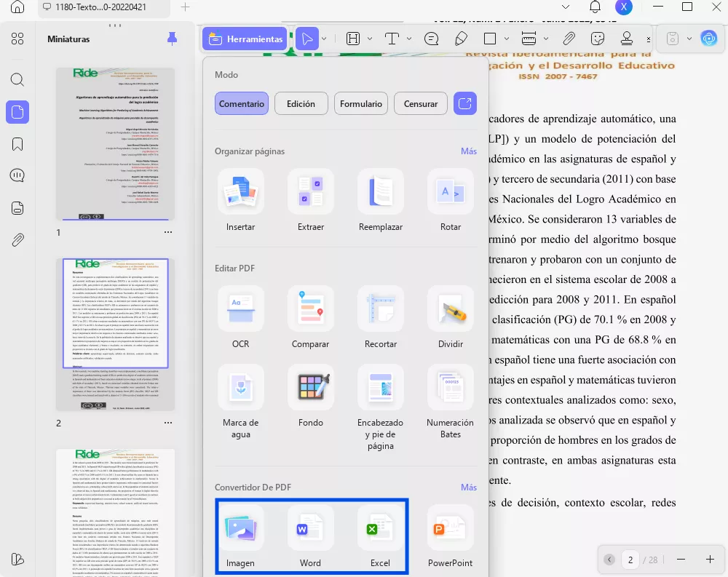Open the Dividir split tool

(x=451, y=317)
